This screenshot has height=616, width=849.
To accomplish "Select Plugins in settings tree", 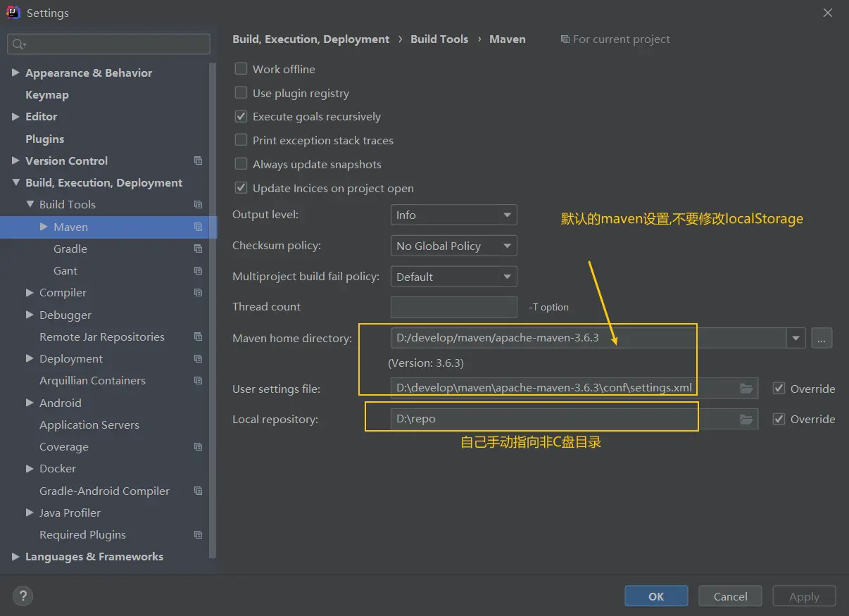I will click(x=44, y=139).
